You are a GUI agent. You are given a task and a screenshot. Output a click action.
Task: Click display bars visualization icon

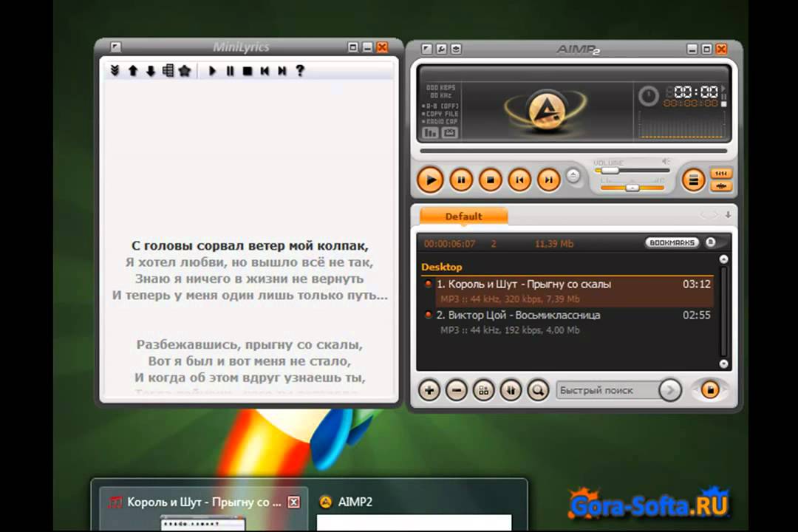tap(430, 133)
